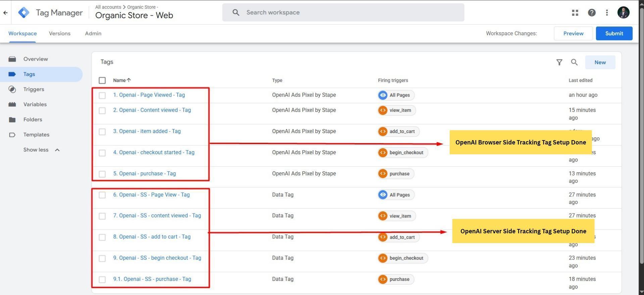Check the box for 1. Openai - Page Viewed - Tag
The width and height of the screenshot is (644, 295).
(102, 96)
